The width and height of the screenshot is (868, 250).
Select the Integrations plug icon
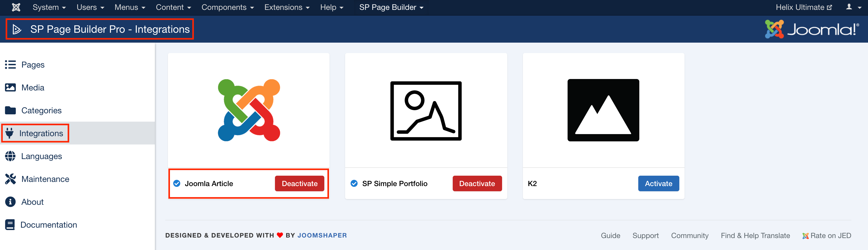(11, 133)
